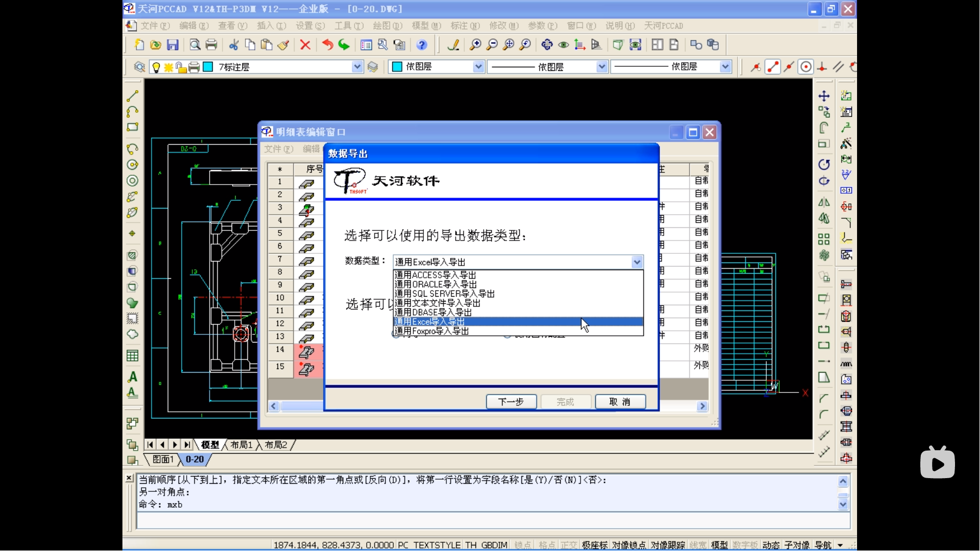Click the blue Help question icon
The width and height of the screenshot is (980, 551).
tap(422, 45)
